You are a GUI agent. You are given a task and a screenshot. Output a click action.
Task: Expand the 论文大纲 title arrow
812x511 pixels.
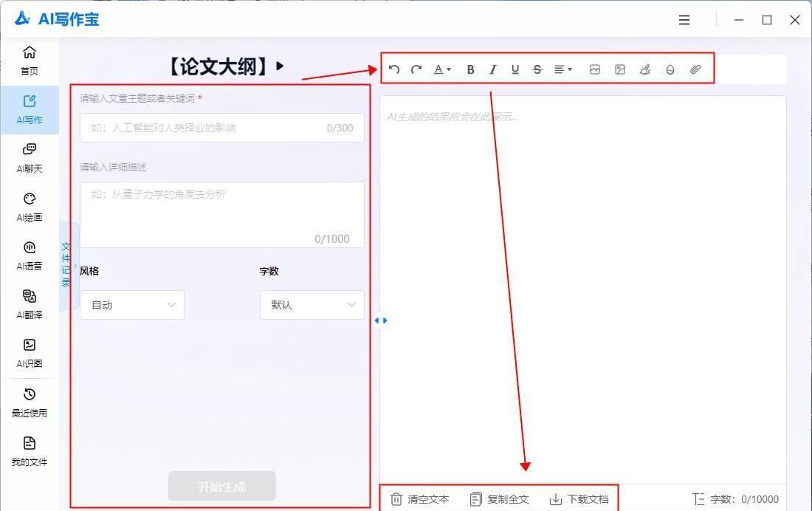281,66
